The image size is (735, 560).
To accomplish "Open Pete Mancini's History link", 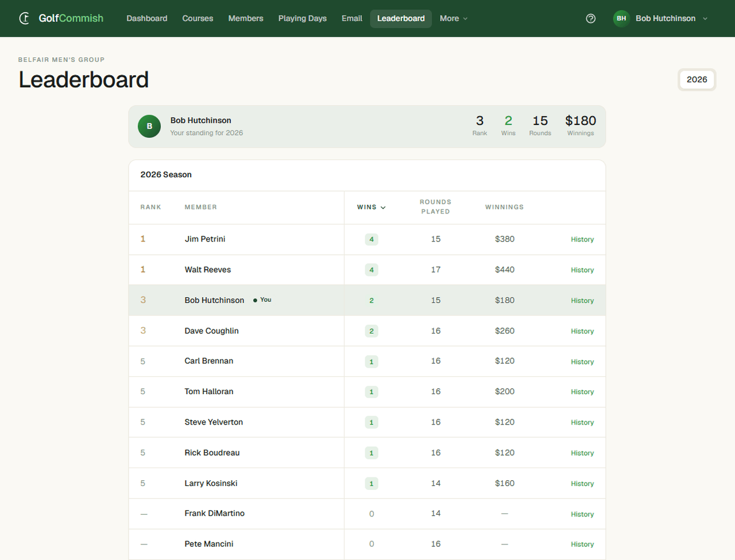I will (582, 545).
